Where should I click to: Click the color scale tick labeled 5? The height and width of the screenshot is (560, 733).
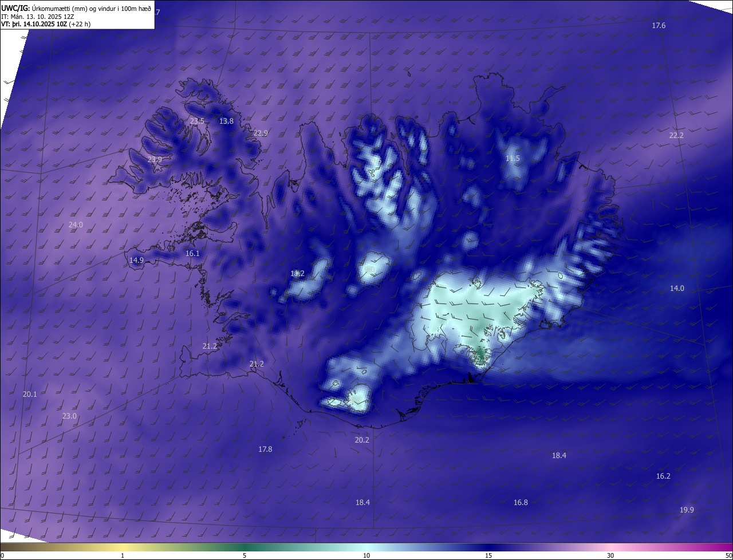pyautogui.click(x=245, y=555)
